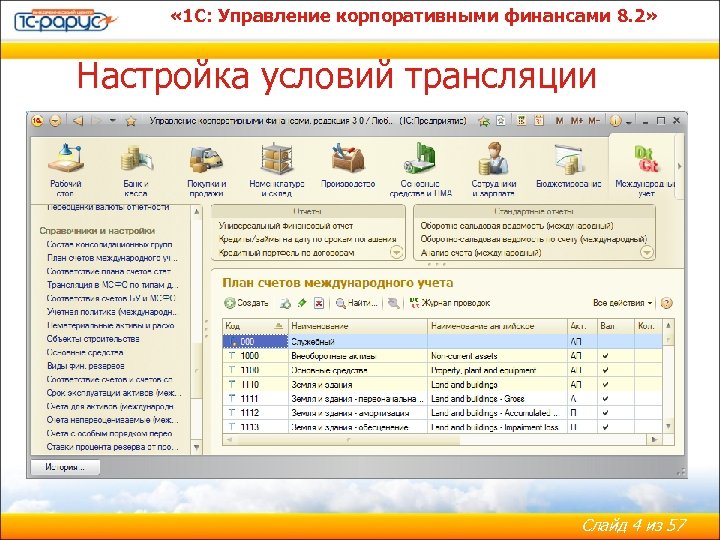Open План счетов международного учета link

pyautogui.click(x=112, y=258)
